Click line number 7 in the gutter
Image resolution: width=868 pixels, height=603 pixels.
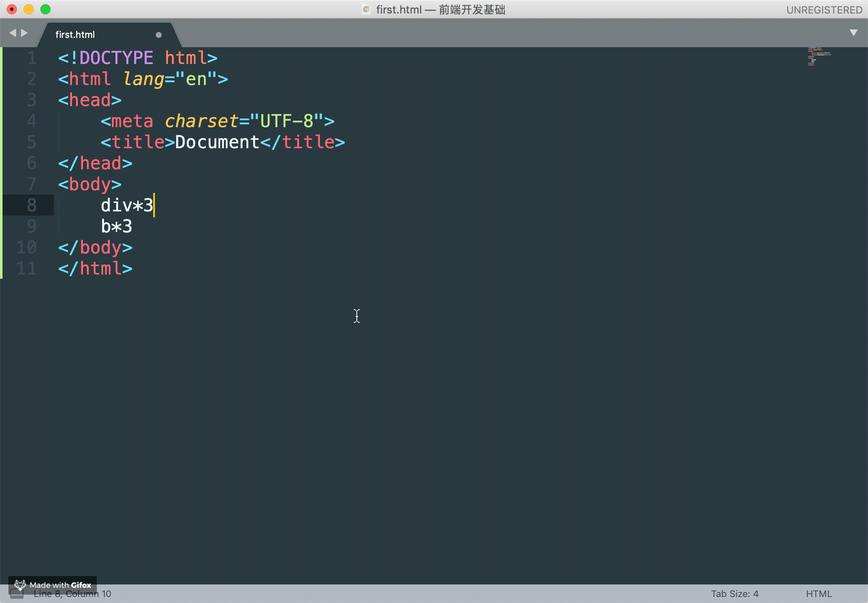(32, 184)
